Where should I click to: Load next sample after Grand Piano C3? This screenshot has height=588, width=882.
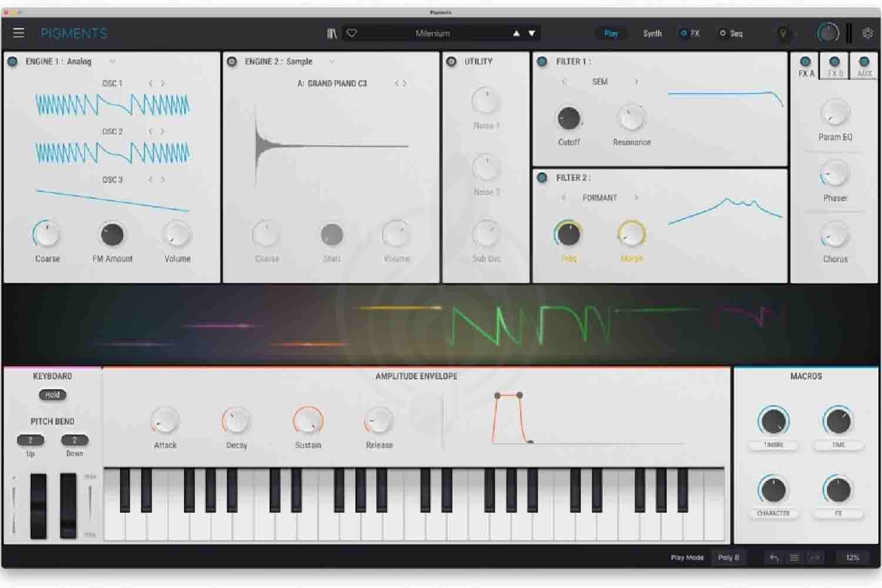coord(405,83)
